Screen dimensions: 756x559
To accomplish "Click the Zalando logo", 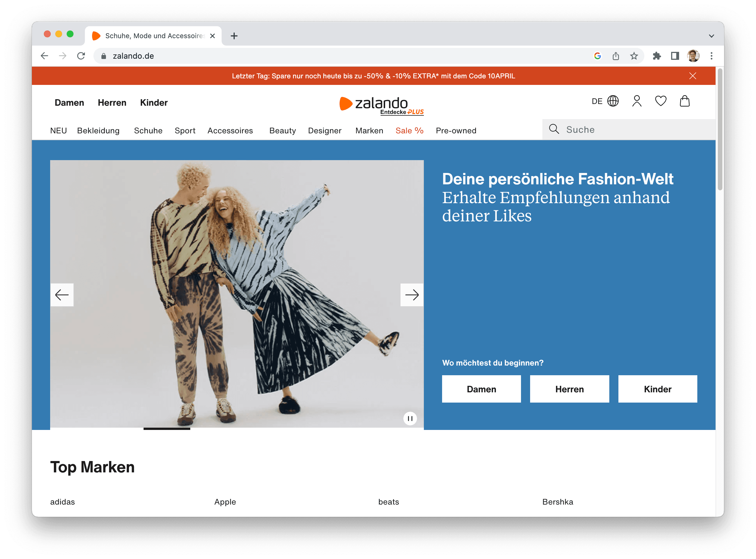I will pos(374,103).
